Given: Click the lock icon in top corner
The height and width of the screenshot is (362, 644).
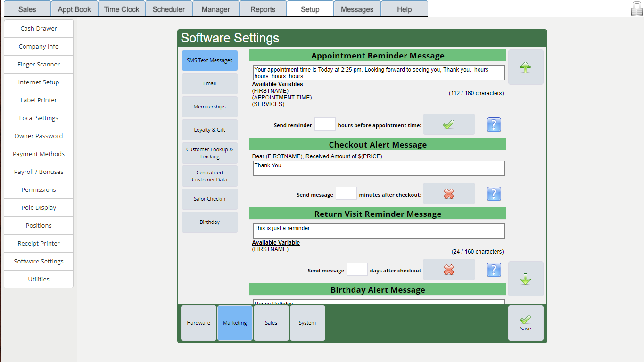Looking at the screenshot, I should tap(637, 8).
